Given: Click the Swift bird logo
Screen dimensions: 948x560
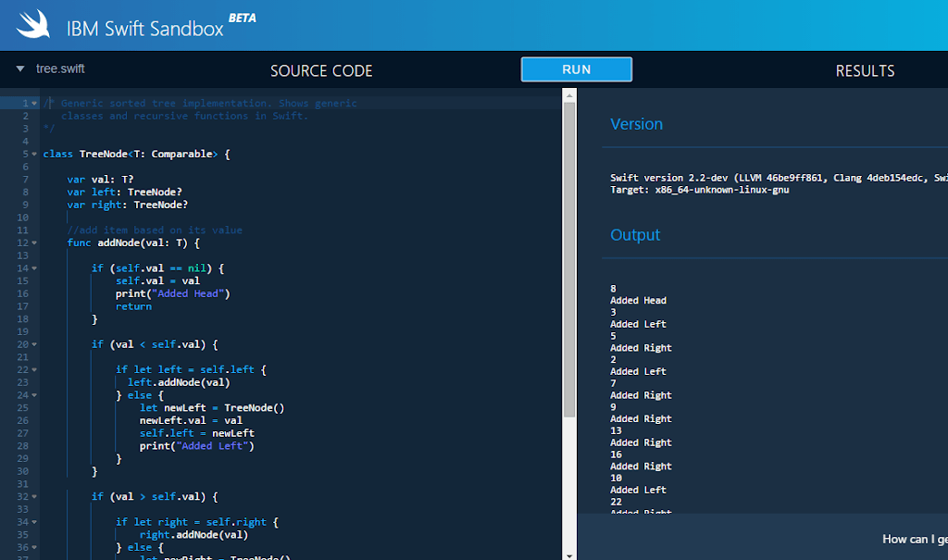Looking at the screenshot, I should [x=32, y=25].
